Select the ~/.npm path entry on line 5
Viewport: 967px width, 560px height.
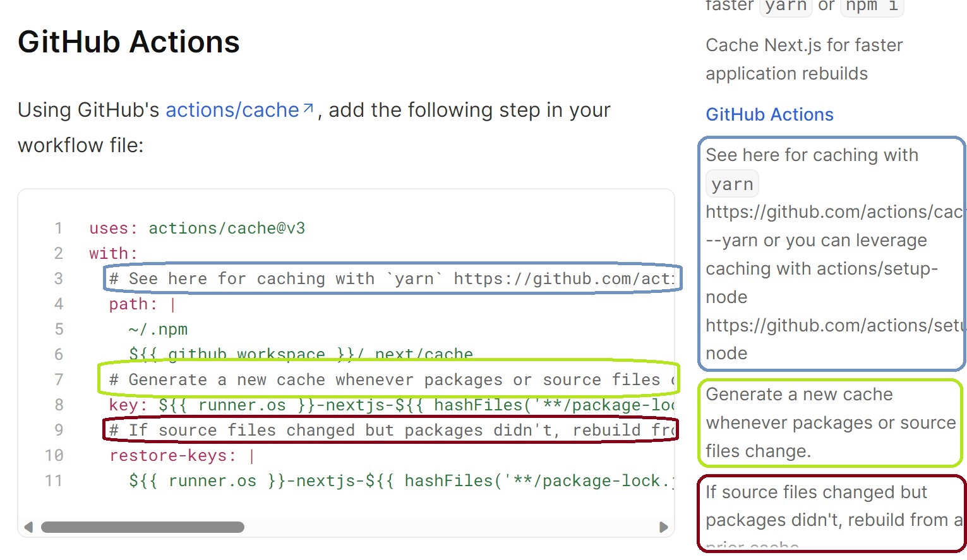point(157,329)
